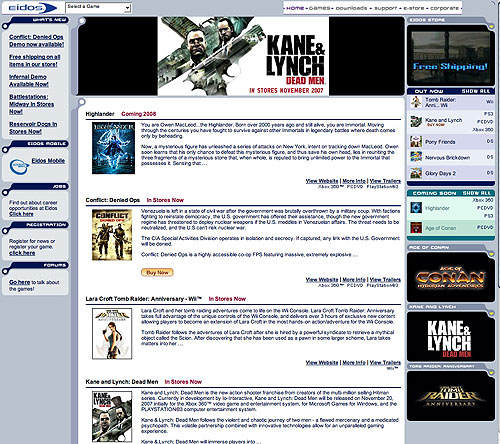The image size is (500, 444).
Task: Open the E-store nav item
Action: pyautogui.click(x=415, y=8)
